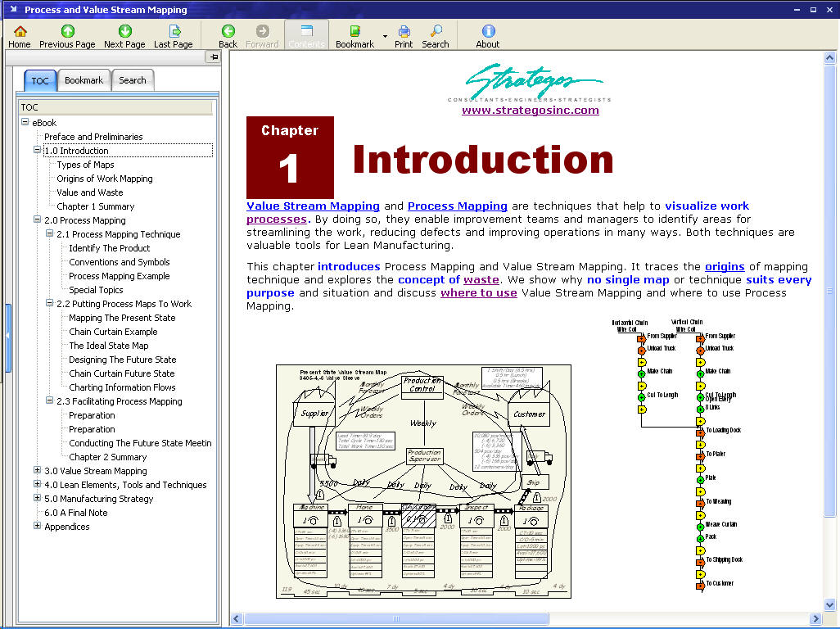Click the vertical scrollbar down arrow
The height and width of the screenshot is (629, 840).
point(829,605)
